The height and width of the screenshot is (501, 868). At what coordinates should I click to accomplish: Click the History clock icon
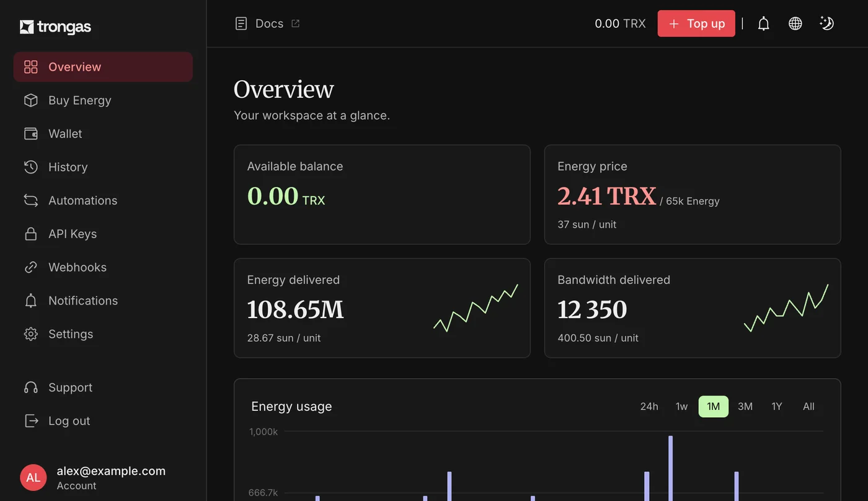pos(31,167)
